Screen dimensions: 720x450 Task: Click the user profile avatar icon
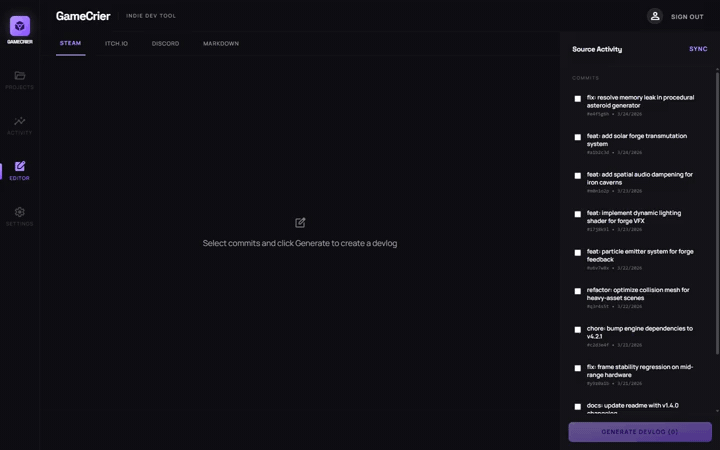click(x=655, y=16)
